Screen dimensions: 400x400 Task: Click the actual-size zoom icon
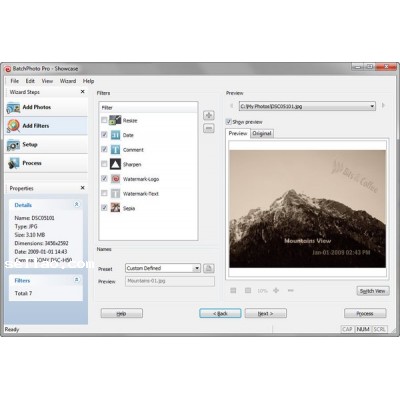coord(248,291)
